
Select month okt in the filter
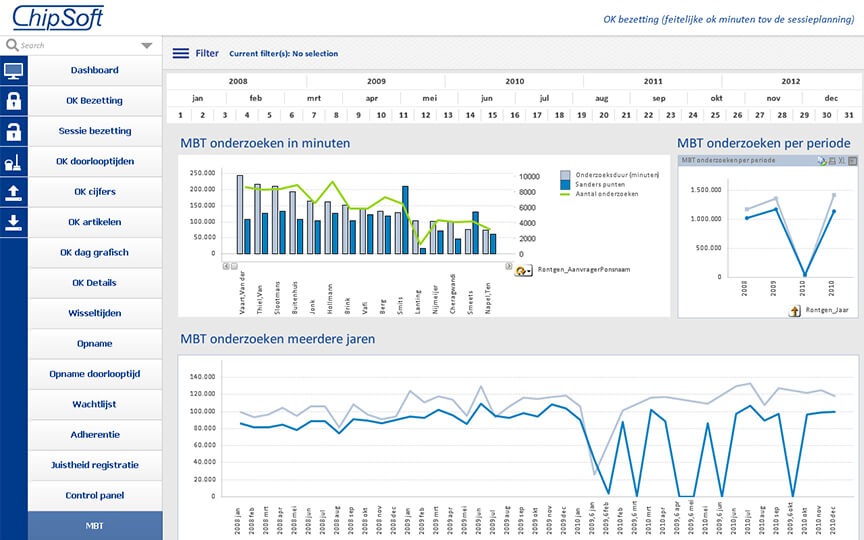tap(716, 98)
